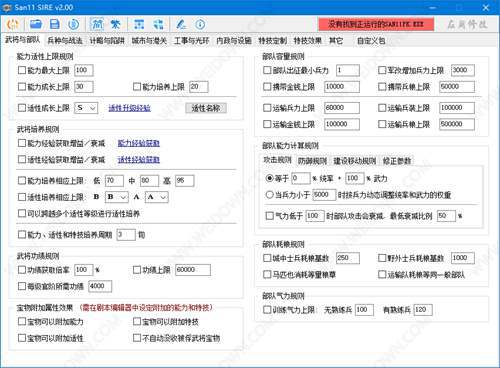Save settings with the floppy disk icon
Viewport: 500px width, 368px height.
(x=55, y=24)
